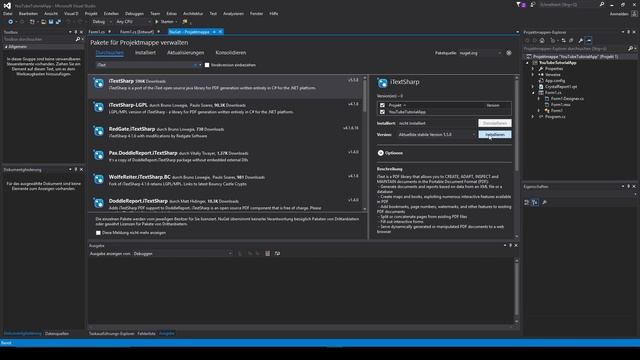This screenshot has width=640, height=360.
Task: Click the RedGate.iTextSharp package icon
Action: [99, 131]
